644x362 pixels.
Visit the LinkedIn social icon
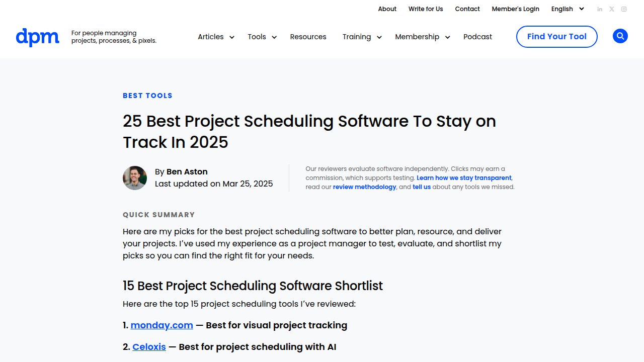[600, 9]
